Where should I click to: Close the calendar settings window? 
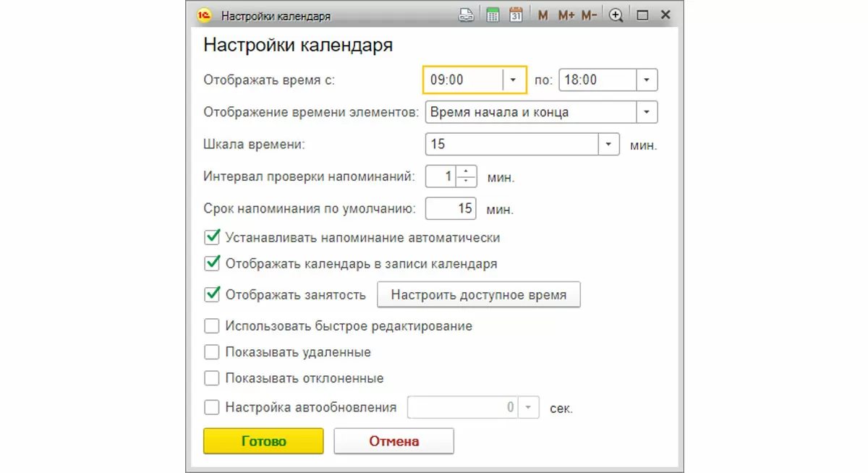coord(666,15)
